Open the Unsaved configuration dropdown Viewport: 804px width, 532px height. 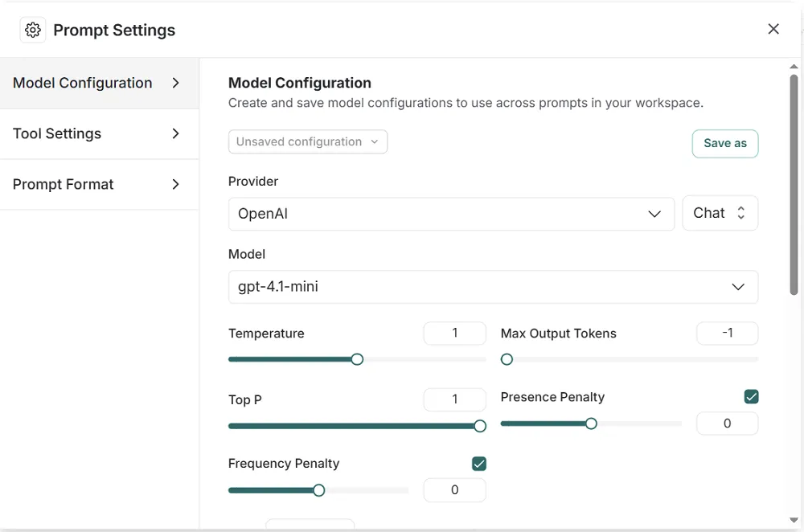pyautogui.click(x=308, y=141)
